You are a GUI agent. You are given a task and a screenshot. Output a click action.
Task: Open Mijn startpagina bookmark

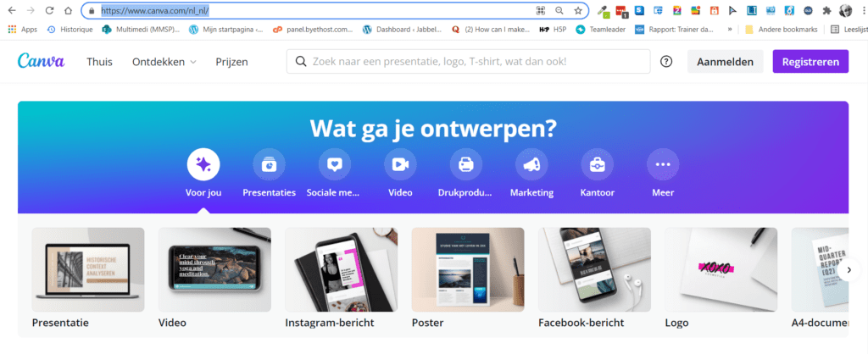pyautogui.click(x=225, y=30)
